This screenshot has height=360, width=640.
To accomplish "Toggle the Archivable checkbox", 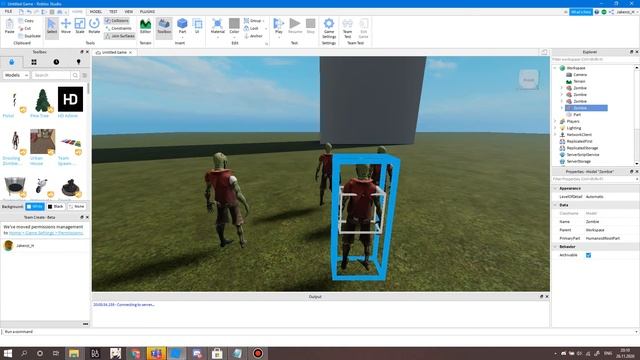I will pyautogui.click(x=588, y=255).
